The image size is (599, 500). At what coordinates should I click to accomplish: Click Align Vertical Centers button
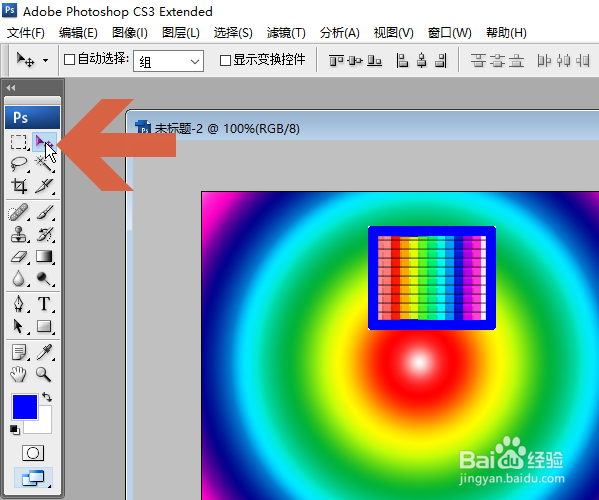click(x=355, y=60)
